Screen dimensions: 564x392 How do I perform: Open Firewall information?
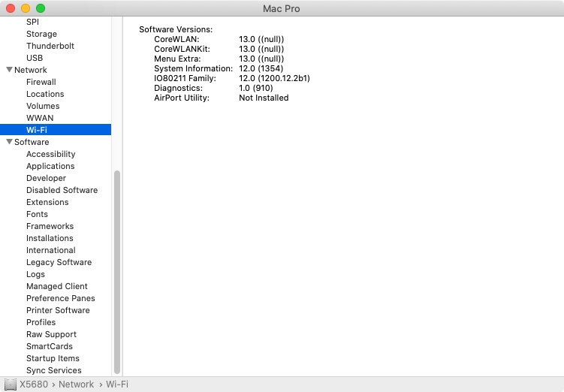tap(41, 82)
